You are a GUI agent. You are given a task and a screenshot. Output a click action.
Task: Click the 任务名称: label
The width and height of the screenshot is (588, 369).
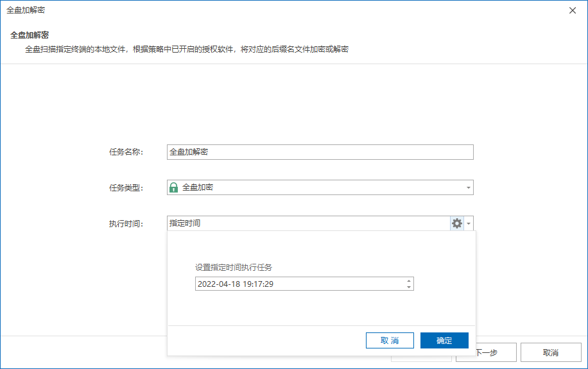pos(126,152)
